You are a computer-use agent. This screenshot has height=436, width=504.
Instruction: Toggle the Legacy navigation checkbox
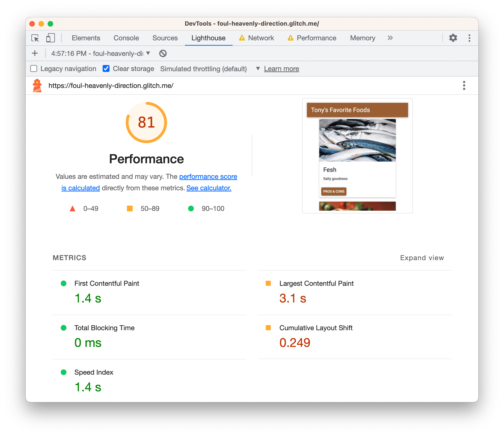[34, 68]
